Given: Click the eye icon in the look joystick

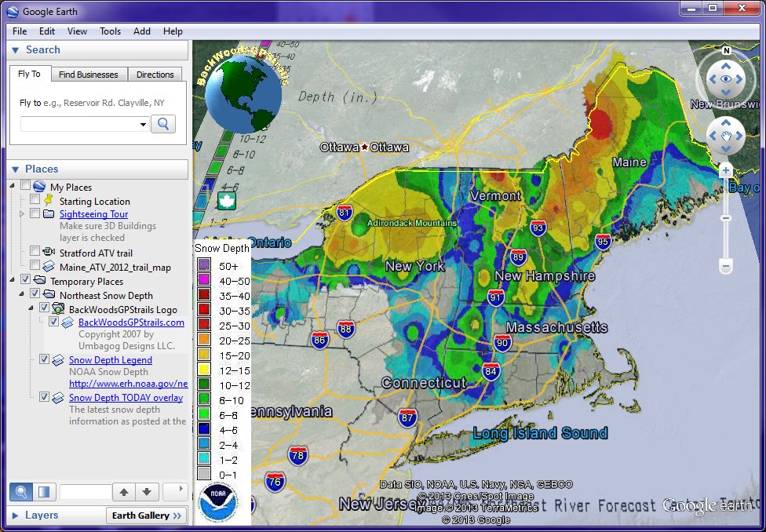Looking at the screenshot, I should tap(726, 78).
